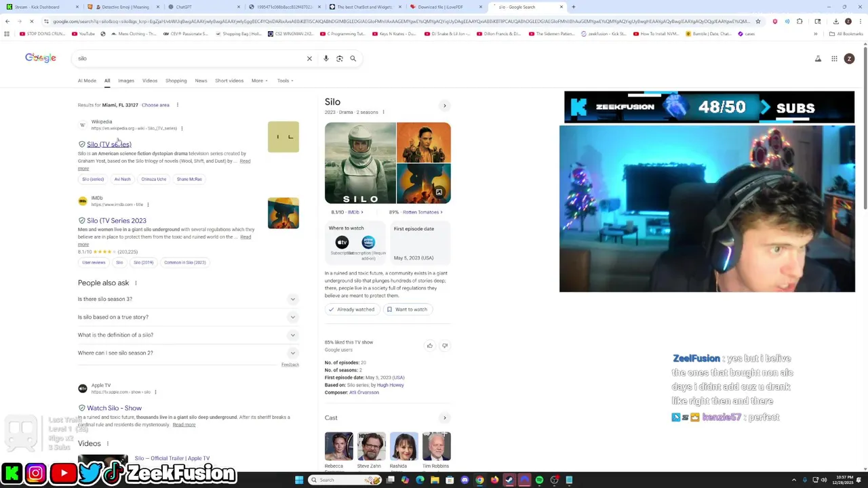This screenshot has width=868, height=488.
Task: Expand 'Where can I see silo season 2?'
Action: coord(188,353)
